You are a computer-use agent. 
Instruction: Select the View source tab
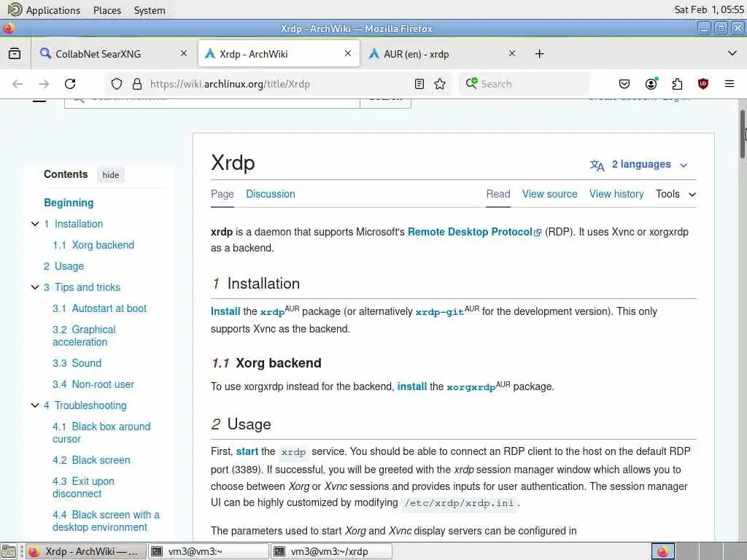549,194
